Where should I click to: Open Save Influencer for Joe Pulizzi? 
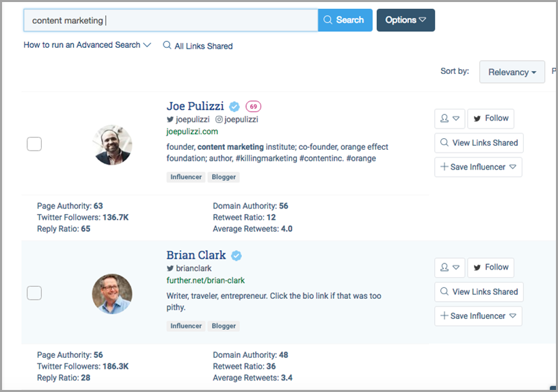click(x=478, y=167)
